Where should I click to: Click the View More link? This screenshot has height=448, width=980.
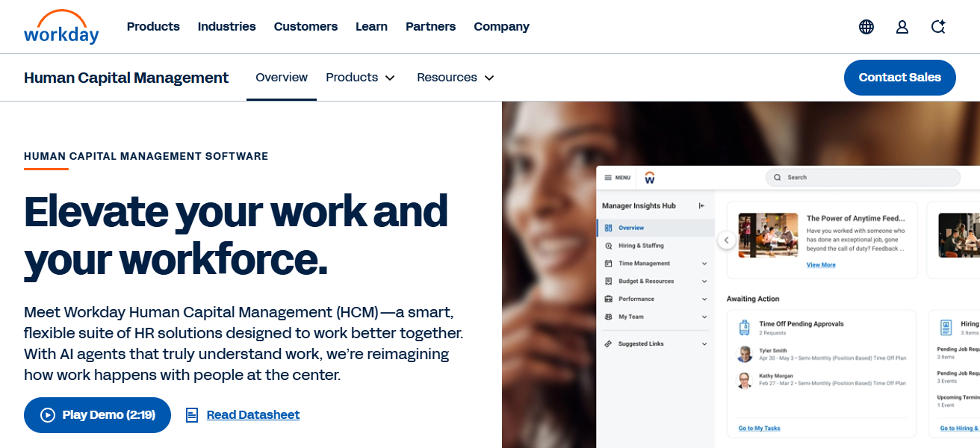pyautogui.click(x=821, y=265)
